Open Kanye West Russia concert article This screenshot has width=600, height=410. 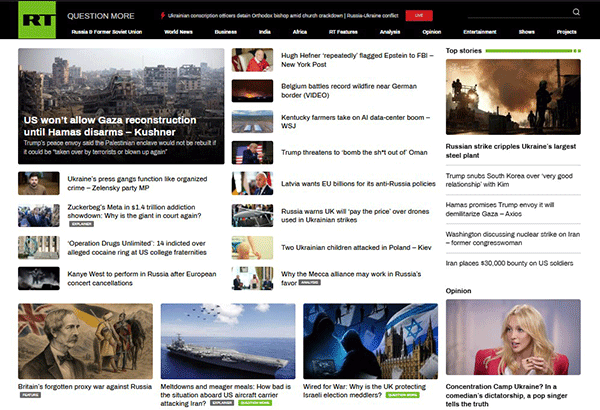(142, 278)
